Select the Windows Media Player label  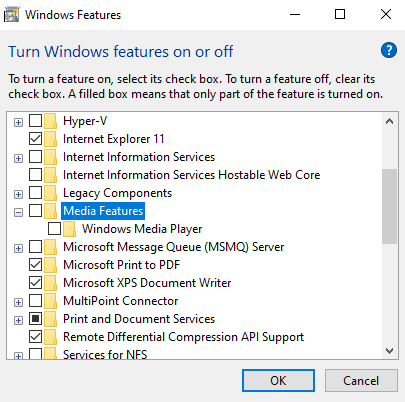pos(142,229)
